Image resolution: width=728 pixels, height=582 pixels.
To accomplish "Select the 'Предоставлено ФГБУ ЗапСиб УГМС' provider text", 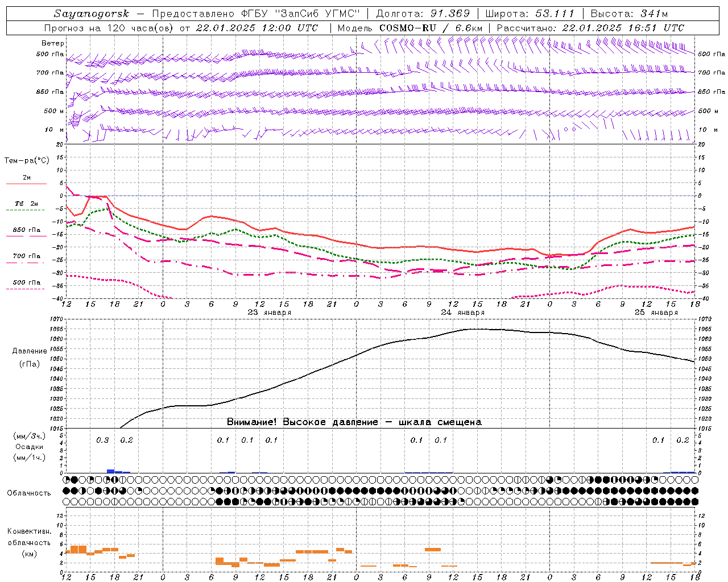I will coord(256,14).
